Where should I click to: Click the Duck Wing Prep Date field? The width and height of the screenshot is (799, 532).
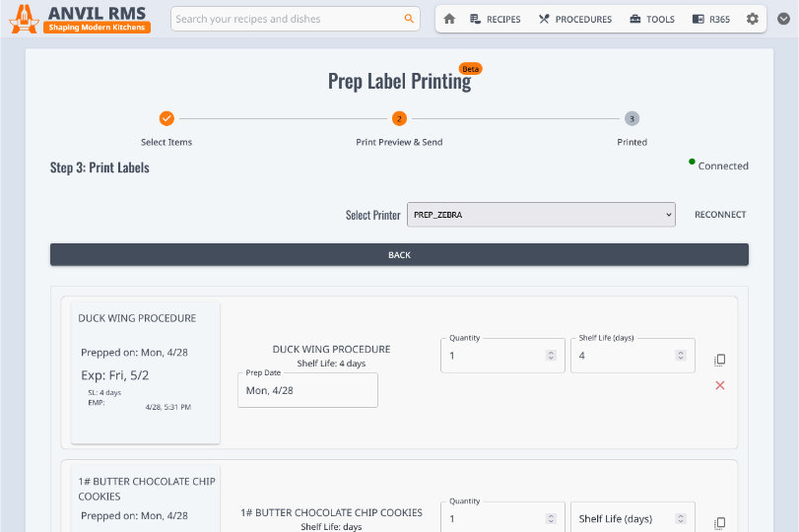[x=307, y=391]
